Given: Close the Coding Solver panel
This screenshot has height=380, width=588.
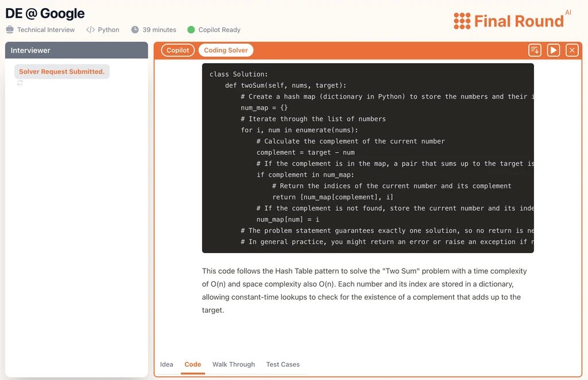Looking at the screenshot, I should point(572,50).
